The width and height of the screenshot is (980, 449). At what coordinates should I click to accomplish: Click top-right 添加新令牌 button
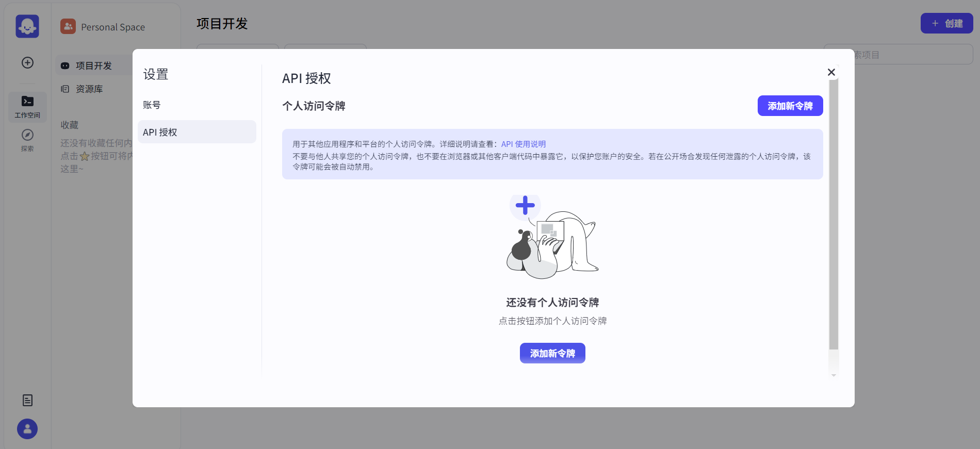tap(790, 106)
